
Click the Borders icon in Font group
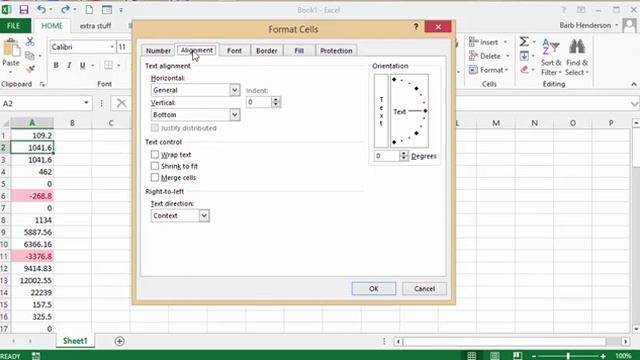(x=108, y=65)
